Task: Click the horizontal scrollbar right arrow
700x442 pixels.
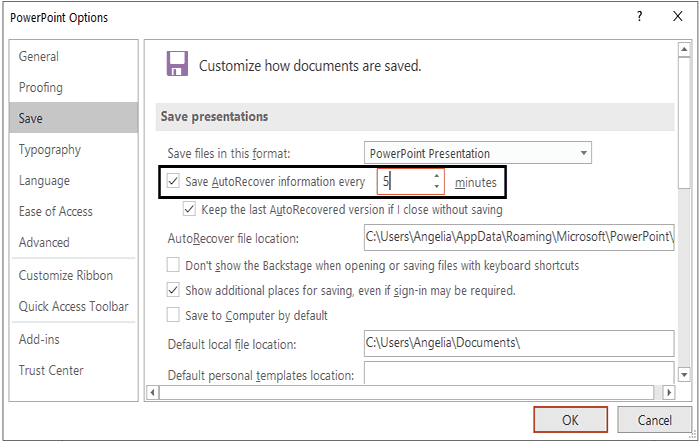Action: tap(668, 392)
